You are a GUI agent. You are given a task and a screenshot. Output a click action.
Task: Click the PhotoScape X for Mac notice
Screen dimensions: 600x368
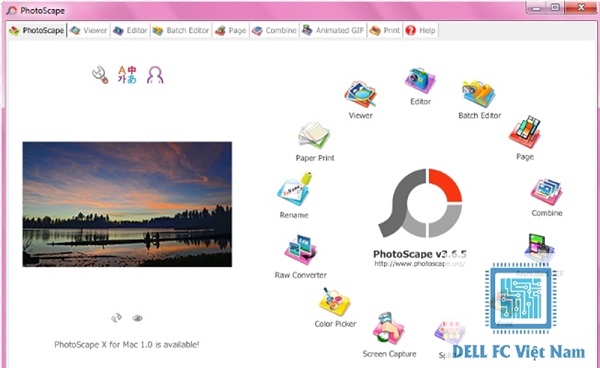[127, 345]
